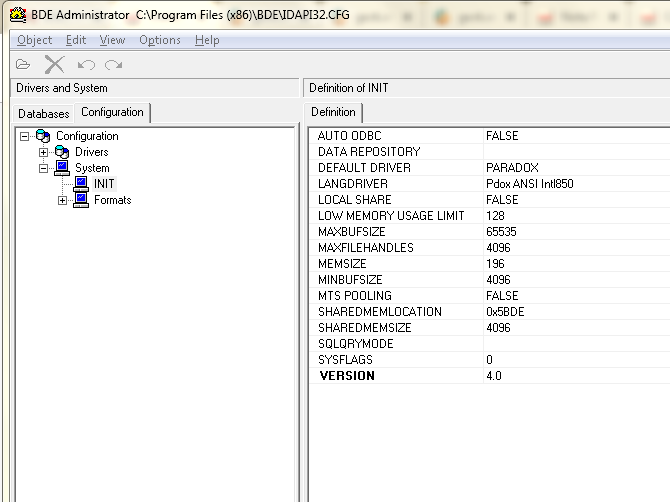
Task: Click the Undo arrow toolbar icon
Action: [86, 65]
